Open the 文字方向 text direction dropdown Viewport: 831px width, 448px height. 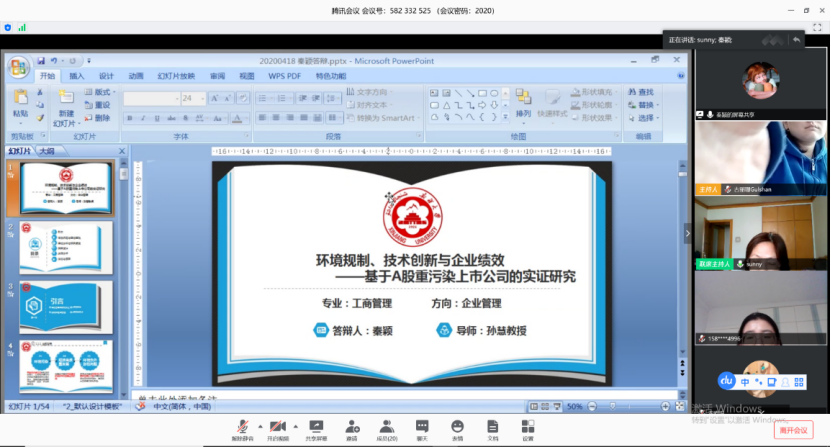[x=369, y=92]
